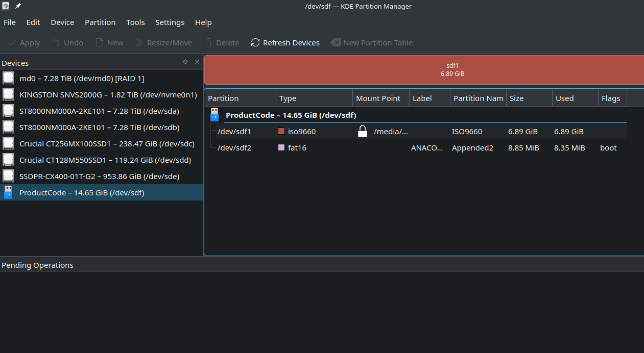Screen dimensions: 644x353
Task: Click the 8.85 MiB size cell
Action: pos(523,147)
